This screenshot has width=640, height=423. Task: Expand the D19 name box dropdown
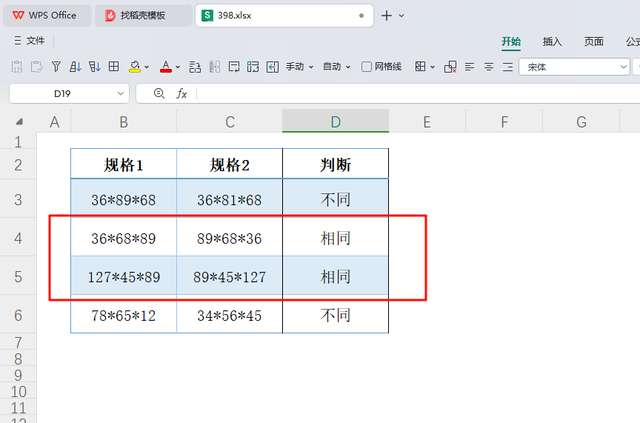click(120, 94)
